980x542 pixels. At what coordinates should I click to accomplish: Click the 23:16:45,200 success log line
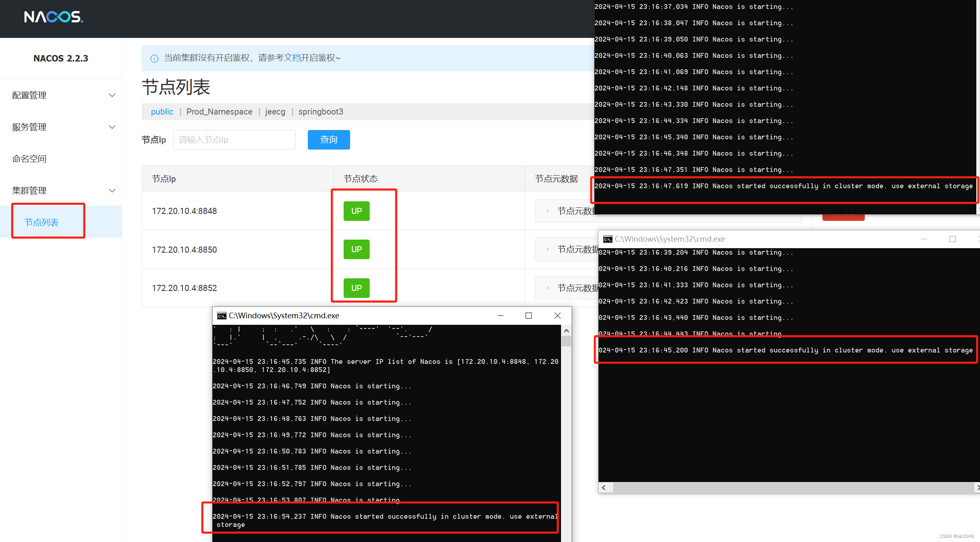click(x=785, y=350)
